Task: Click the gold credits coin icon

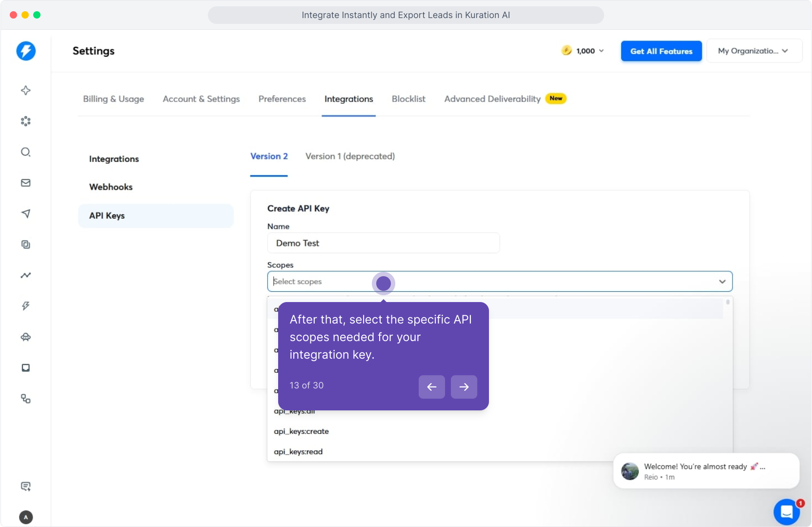Action: point(567,50)
